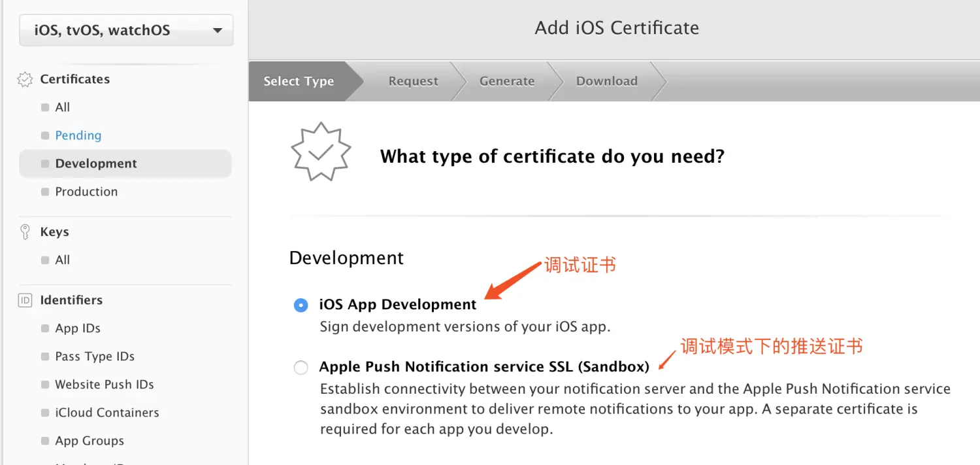Click the Identifiers ID icon in sidebar
The height and width of the screenshot is (465, 980).
25,300
